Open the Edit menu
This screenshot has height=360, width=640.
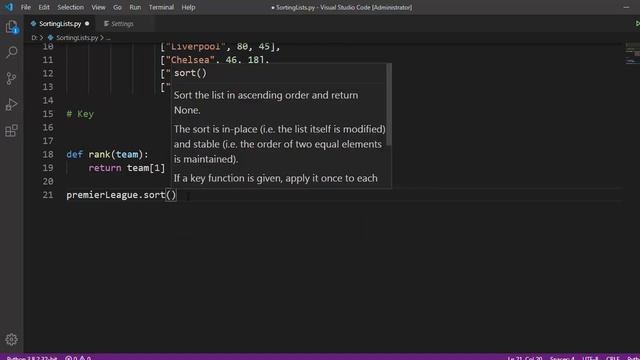coord(44,7)
